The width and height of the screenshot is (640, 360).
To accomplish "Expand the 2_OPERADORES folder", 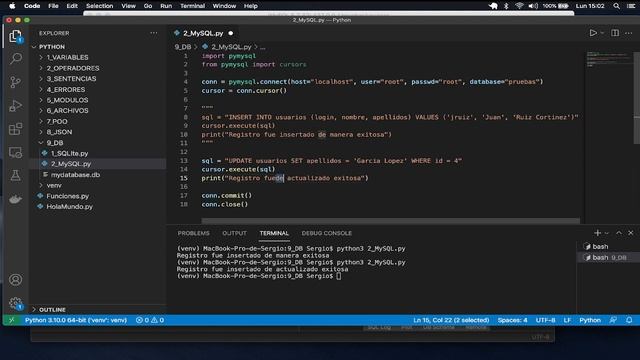I will tap(73, 68).
